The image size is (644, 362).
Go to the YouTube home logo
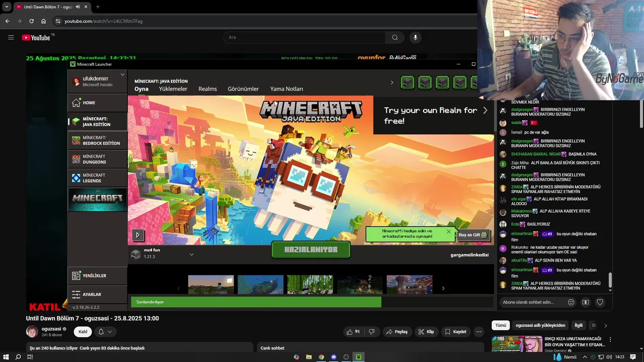[37, 37]
